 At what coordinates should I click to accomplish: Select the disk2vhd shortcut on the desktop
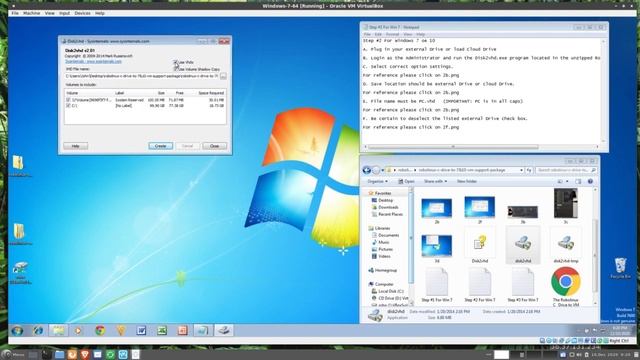pyautogui.click(x=20, y=272)
